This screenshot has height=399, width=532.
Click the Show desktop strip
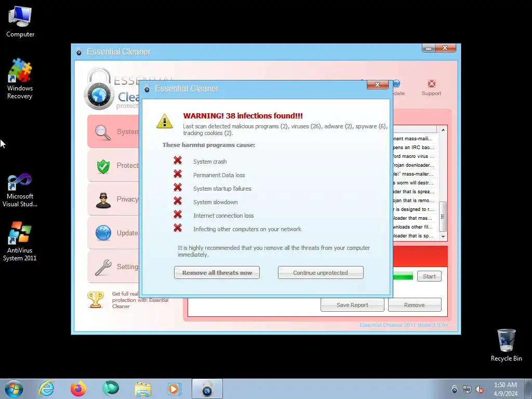pyautogui.click(x=528, y=389)
